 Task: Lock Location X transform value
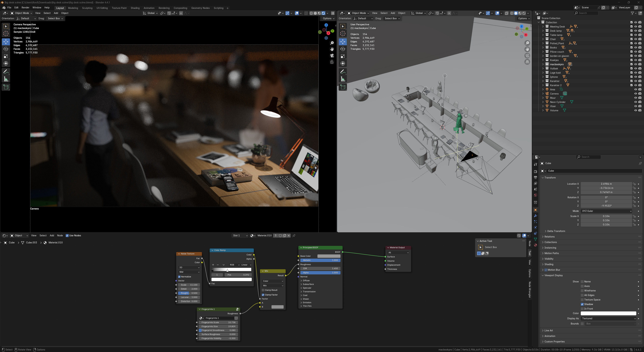point(634,184)
